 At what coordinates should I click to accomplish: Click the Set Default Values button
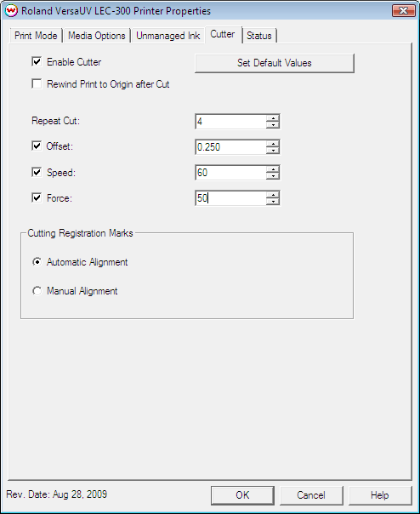pos(275,63)
